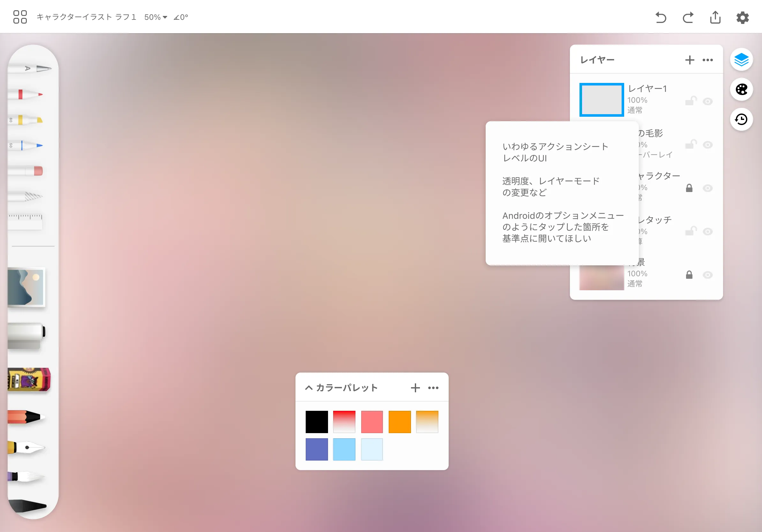Tap the share export icon
The height and width of the screenshot is (532, 762).
point(715,17)
